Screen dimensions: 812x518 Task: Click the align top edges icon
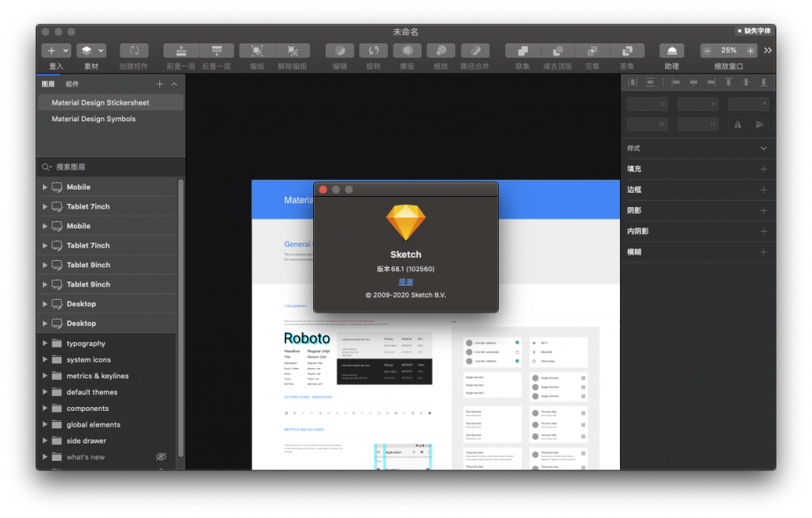tap(729, 82)
